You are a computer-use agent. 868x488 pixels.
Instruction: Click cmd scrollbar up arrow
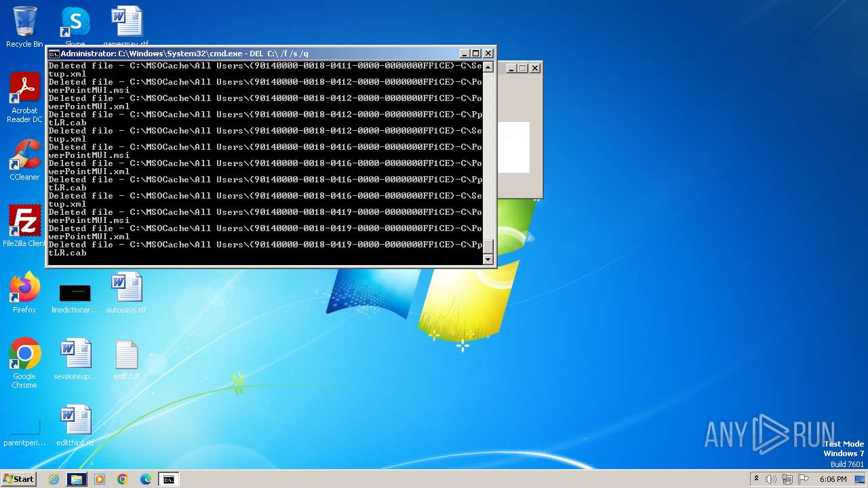coord(488,66)
